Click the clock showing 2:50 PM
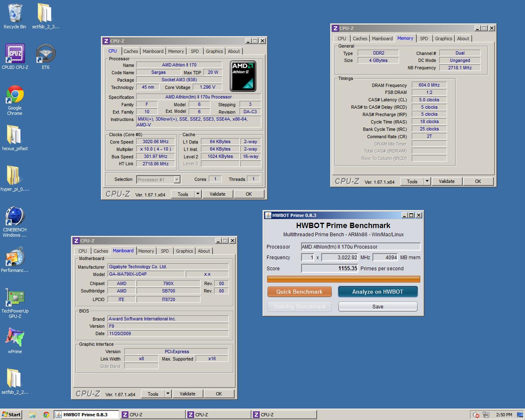 504,415
